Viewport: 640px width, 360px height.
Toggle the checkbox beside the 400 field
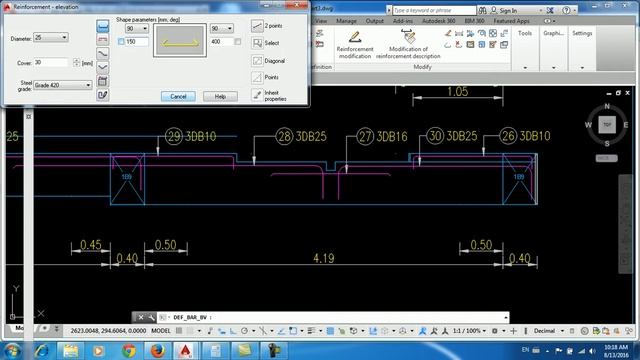(238, 42)
